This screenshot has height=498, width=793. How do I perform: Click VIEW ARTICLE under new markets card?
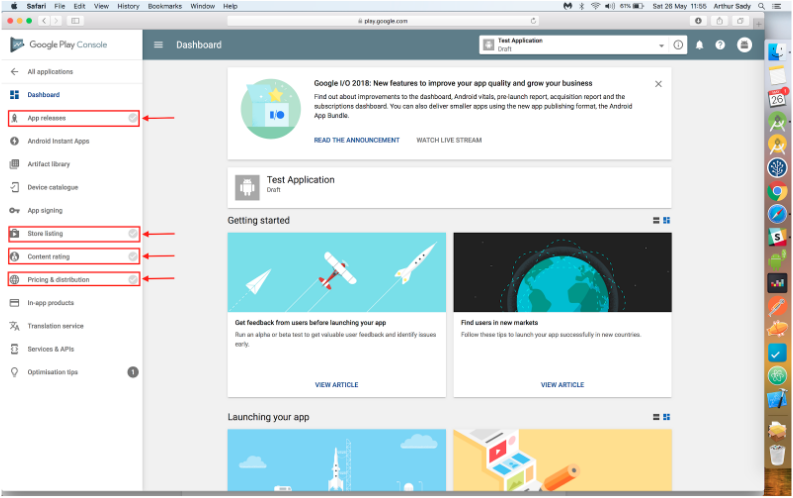point(562,385)
